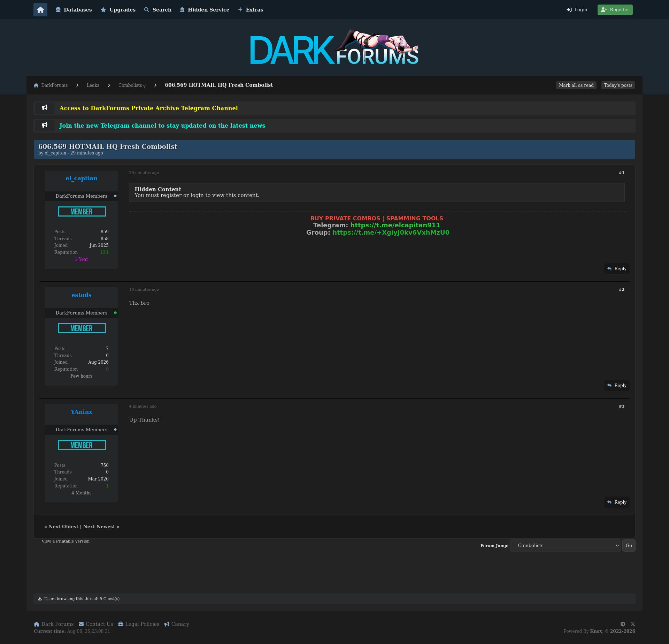Open el_capitan's profile
Image resolution: width=669 pixels, height=644 pixels.
82,179
